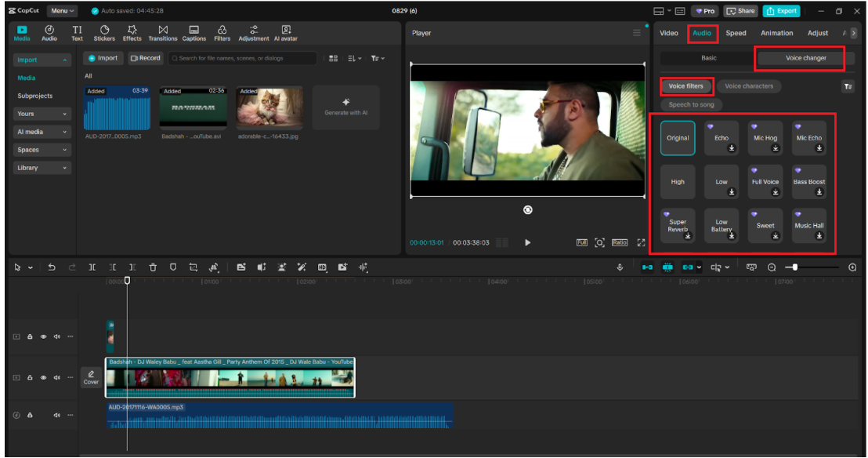Expand the Library sidebar section

click(43, 168)
